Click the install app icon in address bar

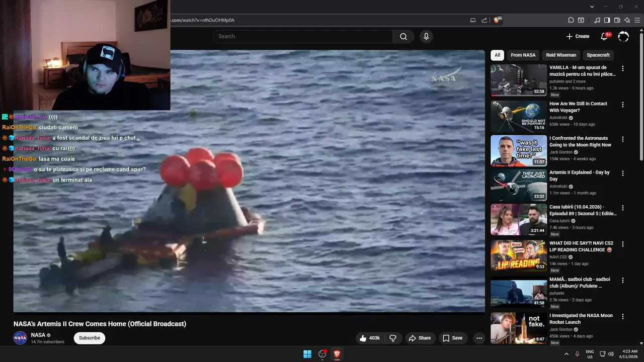(x=473, y=20)
